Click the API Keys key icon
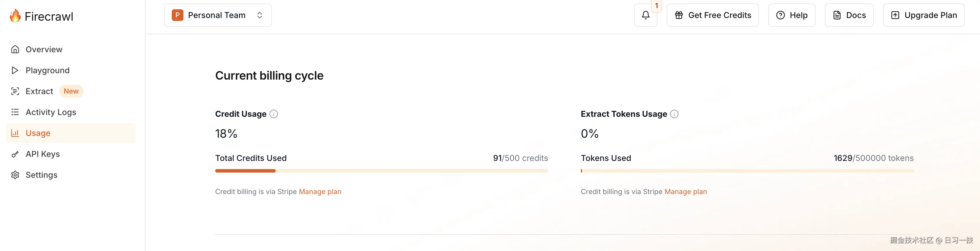This screenshot has width=980, height=251. coord(15,154)
